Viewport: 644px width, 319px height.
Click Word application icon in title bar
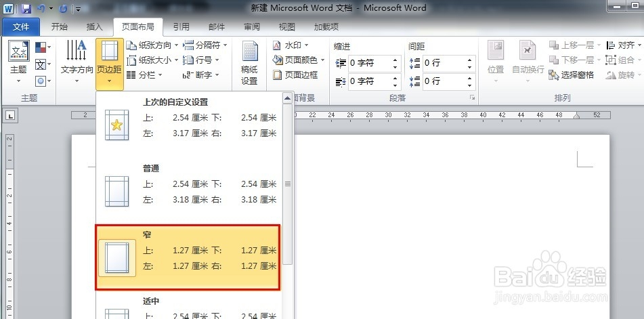(x=9, y=8)
